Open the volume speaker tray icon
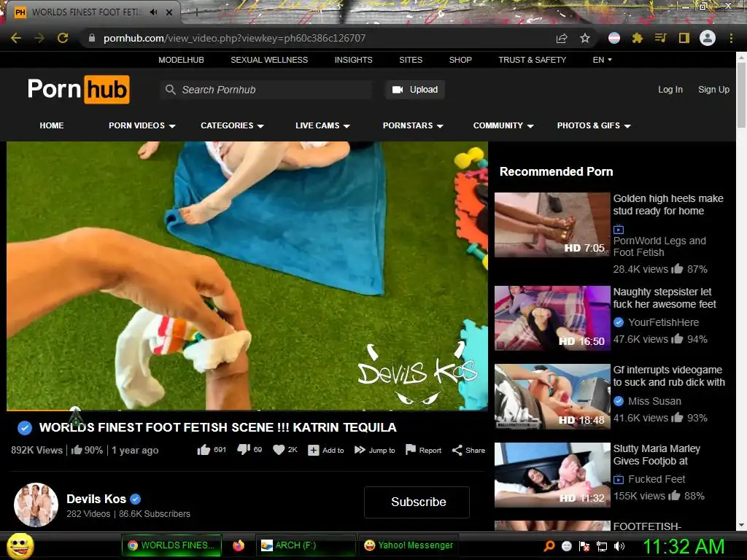Viewport: 747px width, 560px height. [x=619, y=546]
